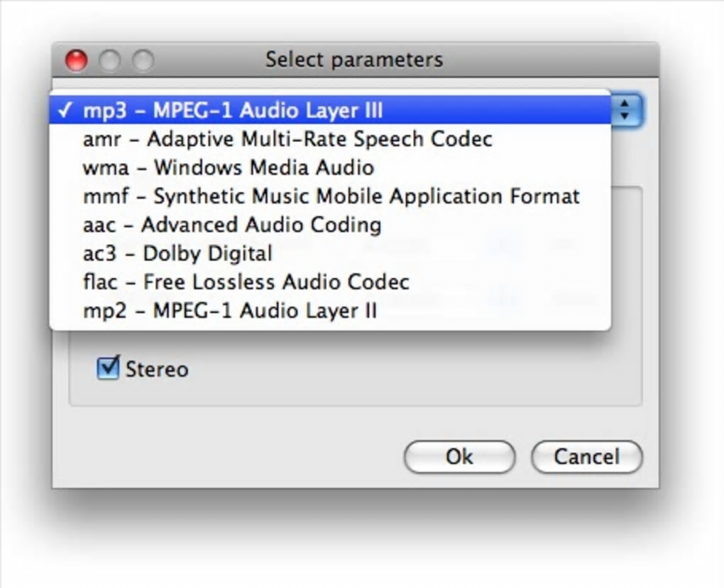Select mp3 – MPEG-1 Audio Layer III
724x588 pixels.
click(233, 111)
